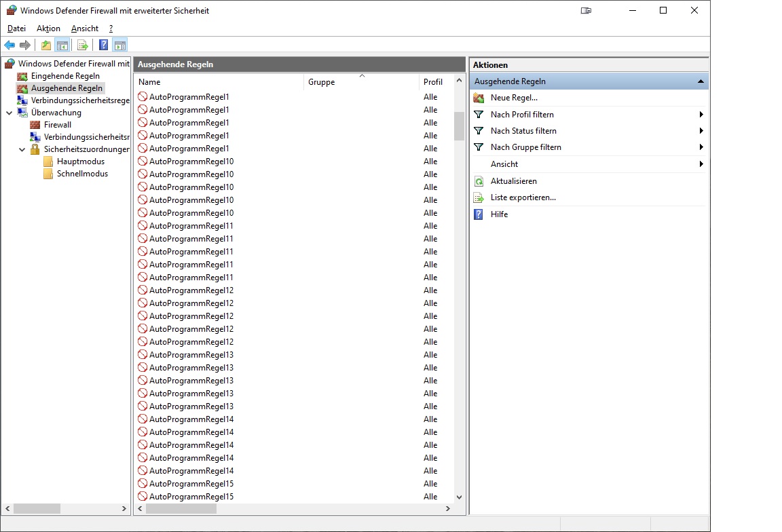Open the Ansicht menu in the menu bar

point(85,28)
